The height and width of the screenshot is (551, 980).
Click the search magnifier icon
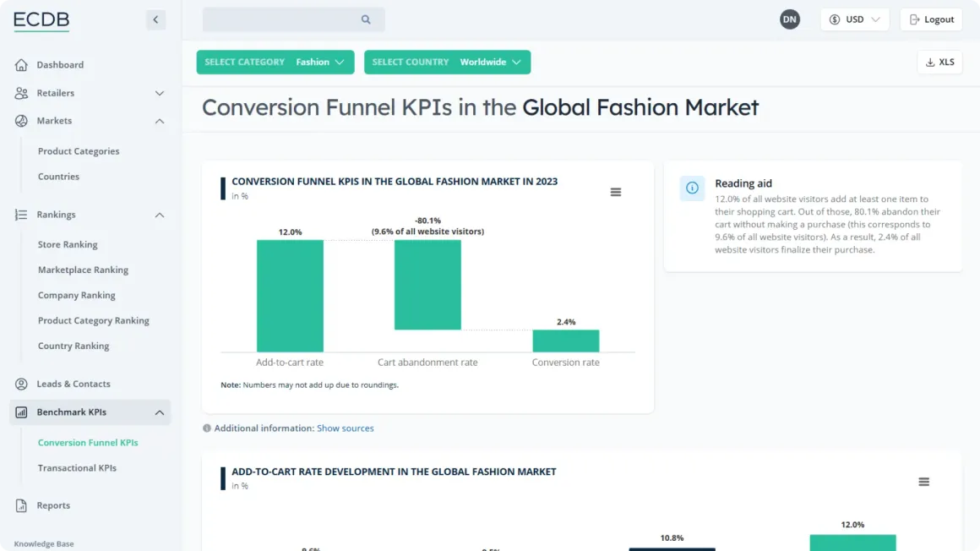coord(366,19)
